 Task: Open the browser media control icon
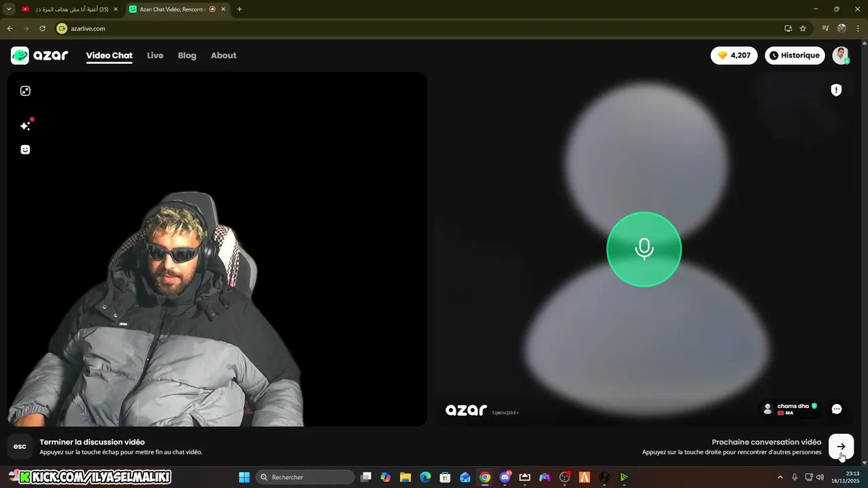(x=825, y=28)
